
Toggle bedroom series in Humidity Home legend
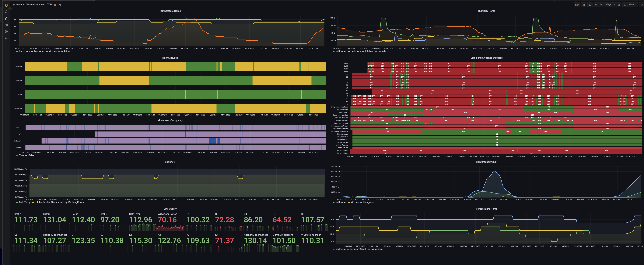356,51
